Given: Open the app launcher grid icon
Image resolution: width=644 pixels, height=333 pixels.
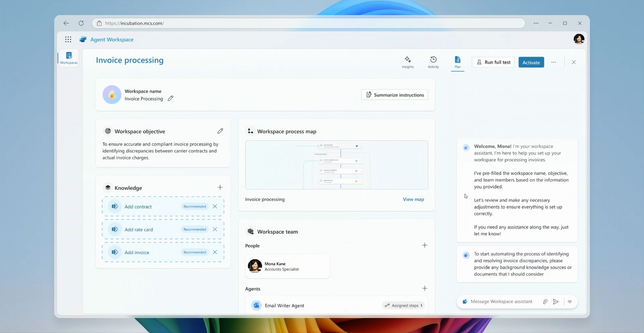Looking at the screenshot, I should pyautogui.click(x=68, y=39).
